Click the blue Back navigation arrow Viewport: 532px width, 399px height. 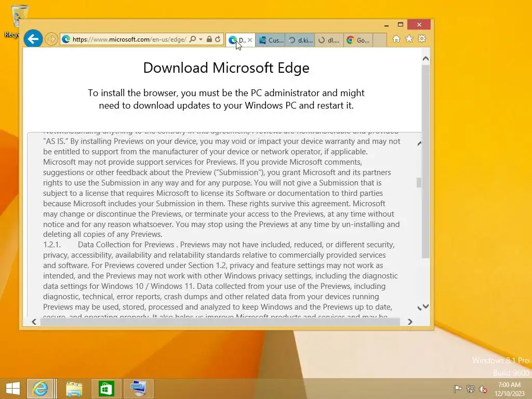click(x=33, y=39)
